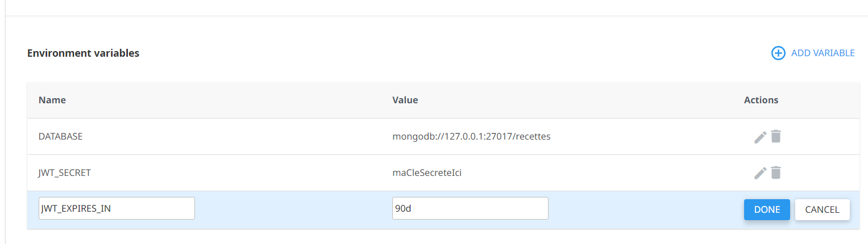Screen dimensions: 868x244
Task: Edit the DATABASE variable with the pencil icon
Action: tap(760, 137)
